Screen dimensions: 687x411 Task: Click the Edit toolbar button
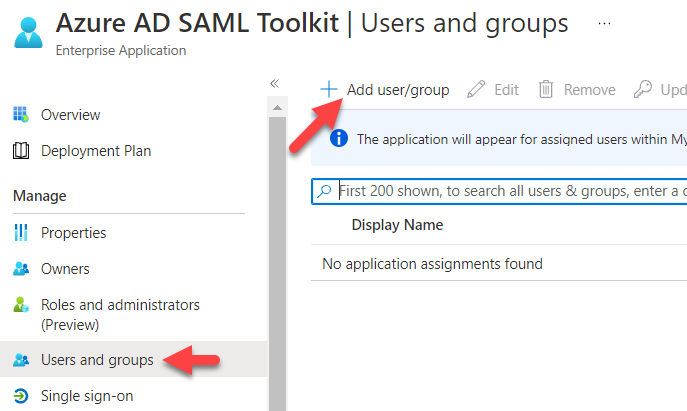[494, 90]
